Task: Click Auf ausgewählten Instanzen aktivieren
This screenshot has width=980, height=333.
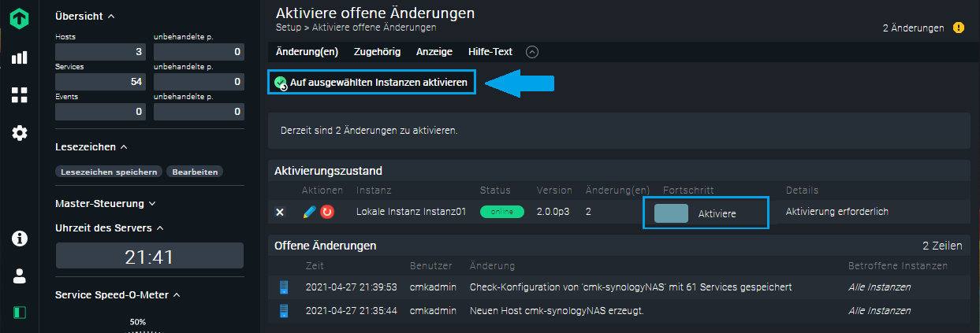Action: tap(371, 82)
